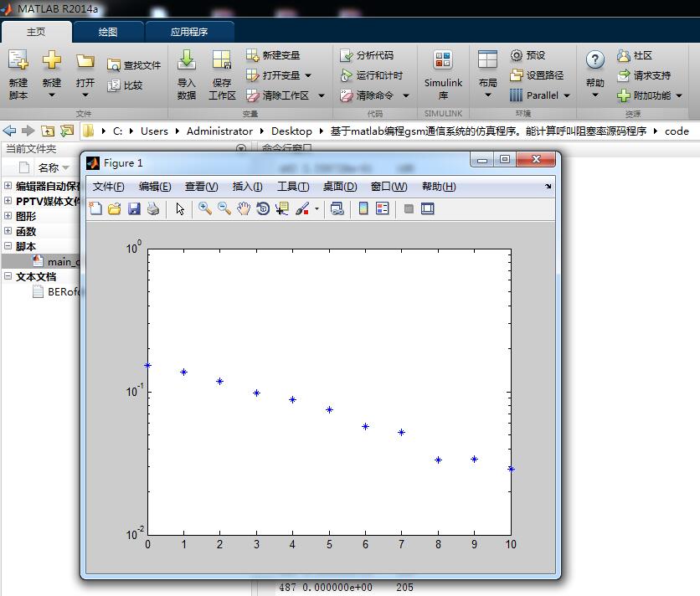
Task: Click 查找文件 to find files
Action: point(134,65)
